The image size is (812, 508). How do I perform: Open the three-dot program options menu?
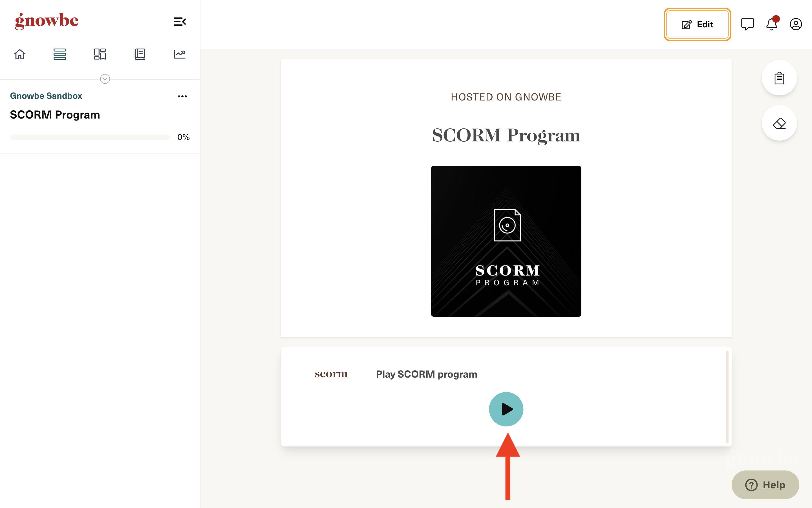[x=182, y=97]
